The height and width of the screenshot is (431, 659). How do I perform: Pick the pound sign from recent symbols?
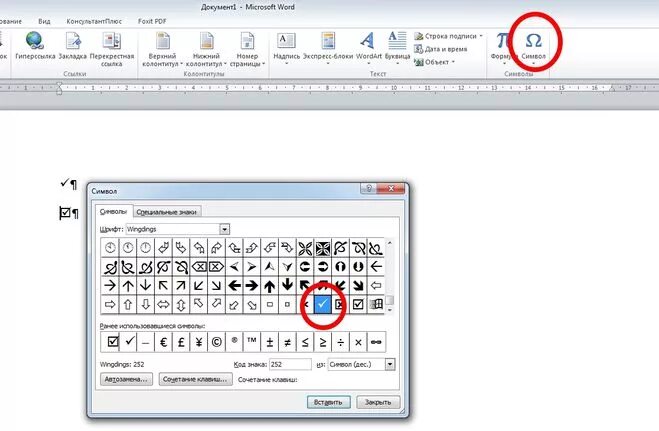pyautogui.click(x=181, y=342)
